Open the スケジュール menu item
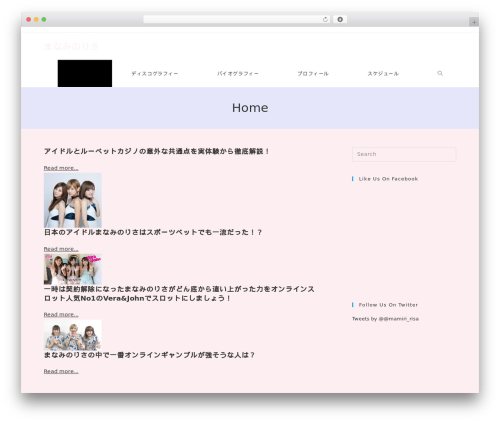Viewport: 500px width, 423px height. (383, 74)
